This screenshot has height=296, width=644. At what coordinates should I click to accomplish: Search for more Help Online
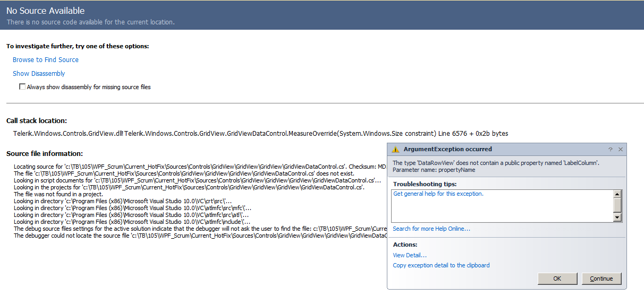[431, 229]
